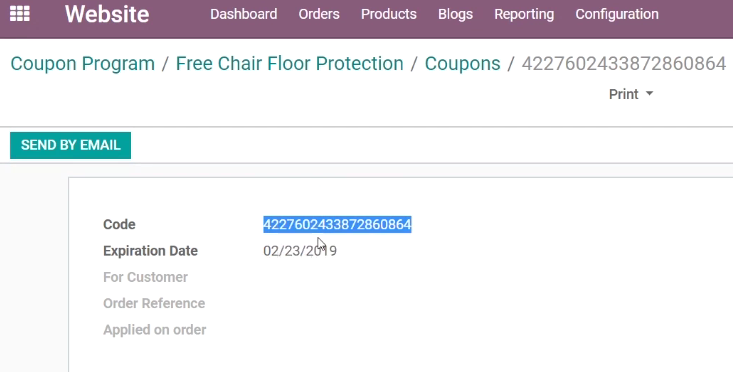The width and height of the screenshot is (733, 372).
Task: Send the coupon by email
Action: 71,145
